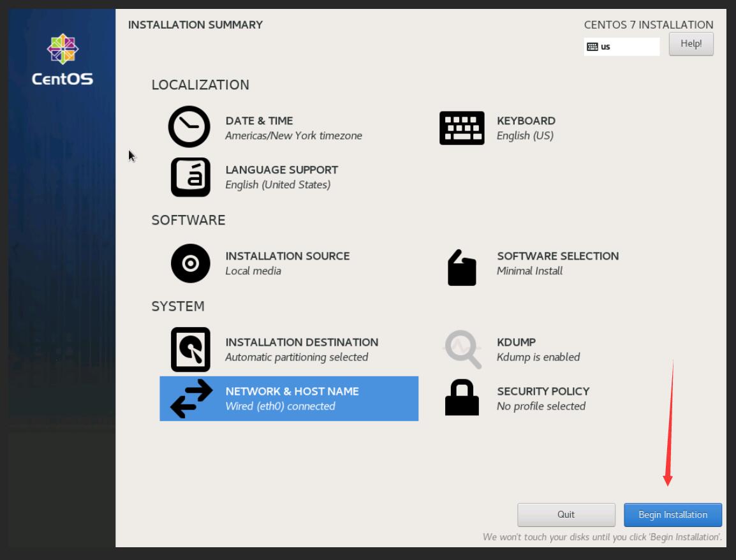The image size is (736, 560).
Task: Select the NETWORK & HOST NAME heading
Action: click(x=292, y=391)
